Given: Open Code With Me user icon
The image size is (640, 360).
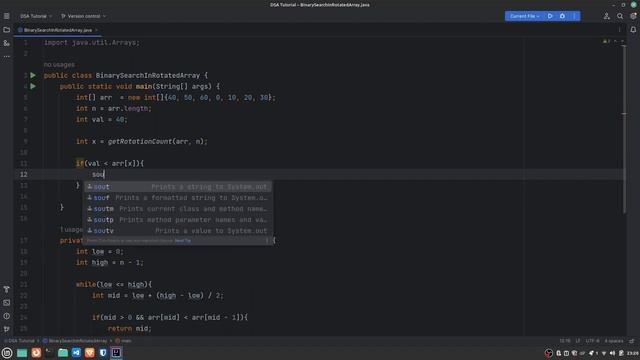Looking at the screenshot, I should [607, 16].
